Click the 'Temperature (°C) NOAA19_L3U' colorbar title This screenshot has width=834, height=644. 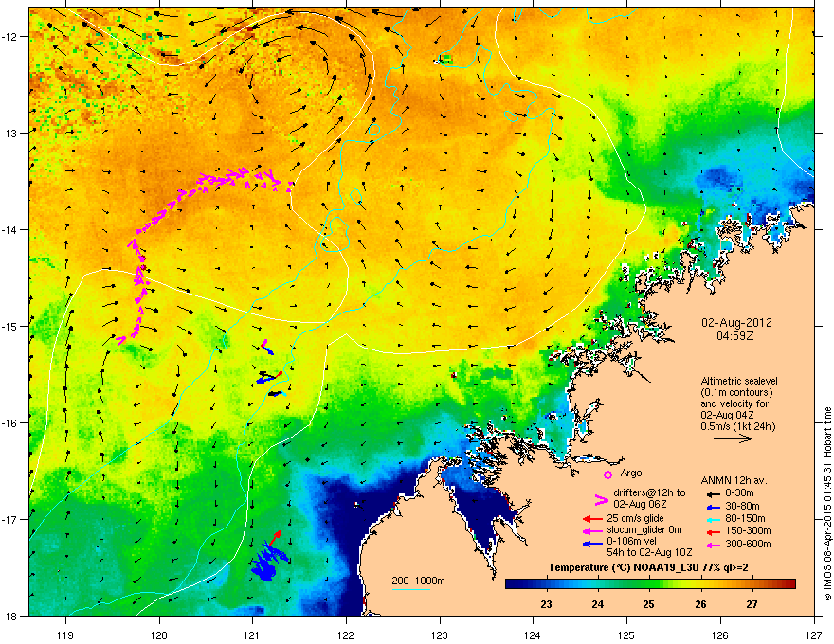[622, 567]
